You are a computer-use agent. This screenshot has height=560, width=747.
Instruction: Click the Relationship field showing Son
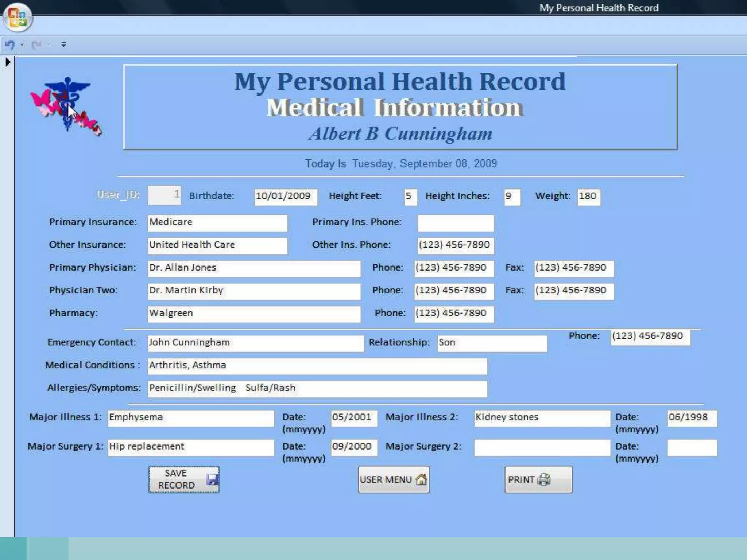492,343
